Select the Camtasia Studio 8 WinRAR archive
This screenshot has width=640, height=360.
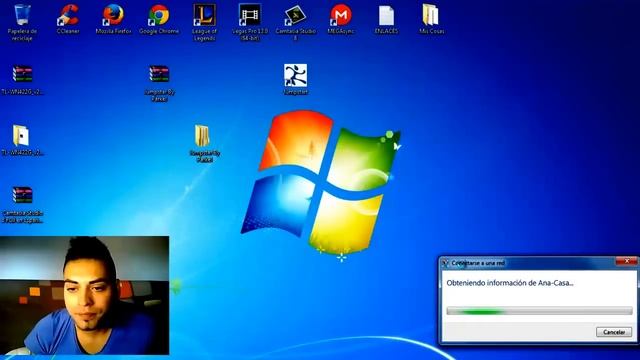[x=22, y=204]
